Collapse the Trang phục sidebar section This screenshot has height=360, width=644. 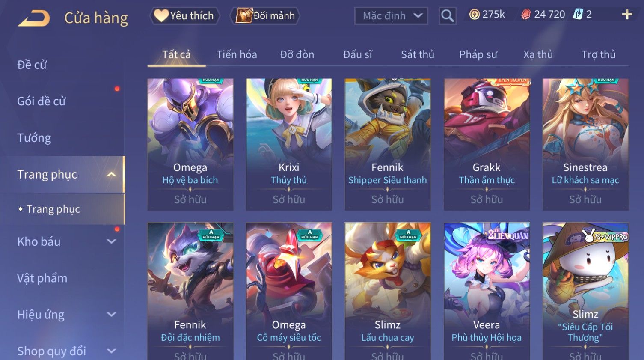pyautogui.click(x=111, y=174)
